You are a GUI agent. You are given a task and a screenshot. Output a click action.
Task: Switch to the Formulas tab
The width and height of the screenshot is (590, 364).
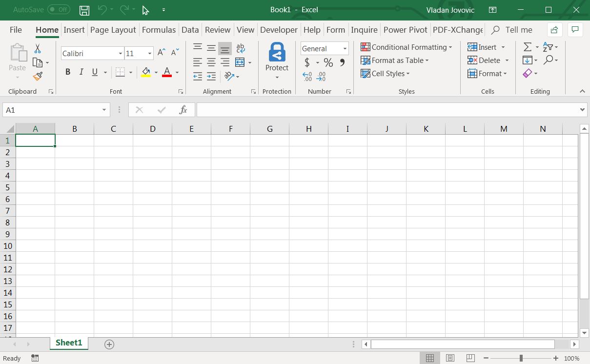159,30
